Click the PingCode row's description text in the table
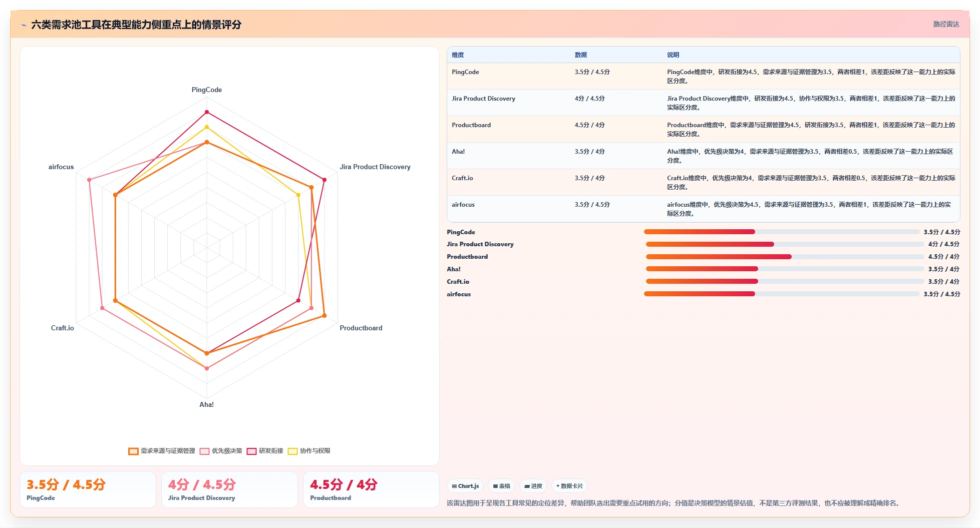980x528 pixels. point(811,77)
